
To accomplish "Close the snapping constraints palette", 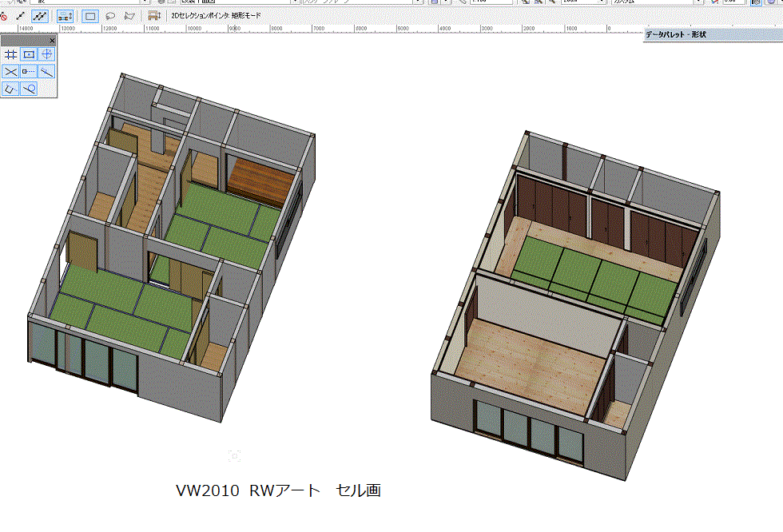I will coord(52,40).
